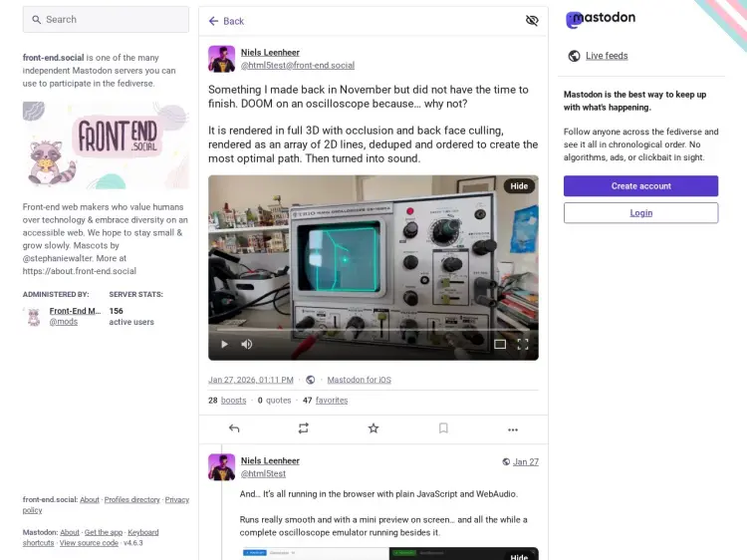The height and width of the screenshot is (560, 747).
Task: Open Mastodon About link in footer
Action: pyautogui.click(x=70, y=532)
